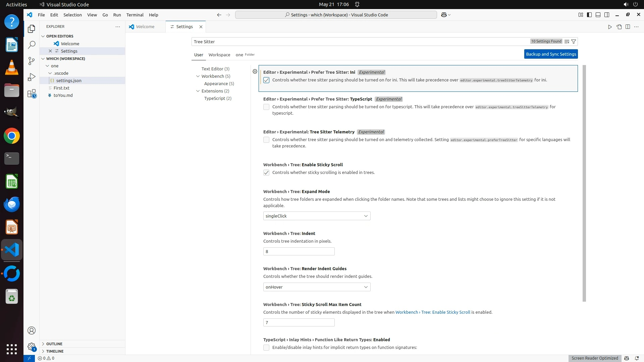Click the settings filter funnel icon
The width and height of the screenshot is (644, 362).
574,42
